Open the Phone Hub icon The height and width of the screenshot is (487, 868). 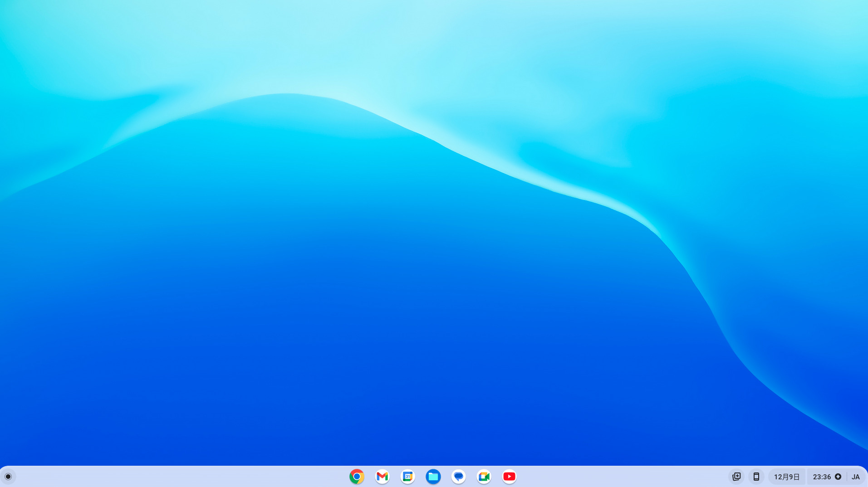pos(756,477)
